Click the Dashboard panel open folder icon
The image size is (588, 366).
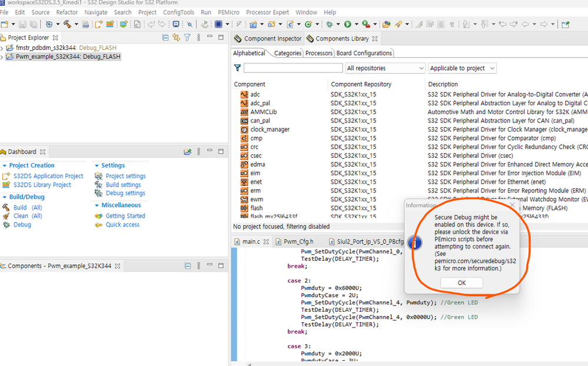point(187,151)
